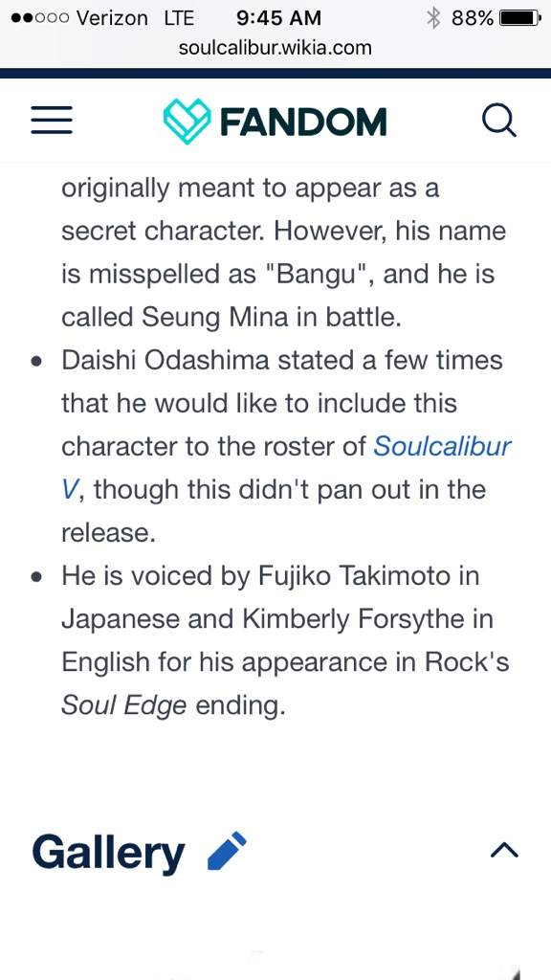The image size is (551, 980).
Task: Tap the Bluetooth status icon
Action: pos(433,18)
